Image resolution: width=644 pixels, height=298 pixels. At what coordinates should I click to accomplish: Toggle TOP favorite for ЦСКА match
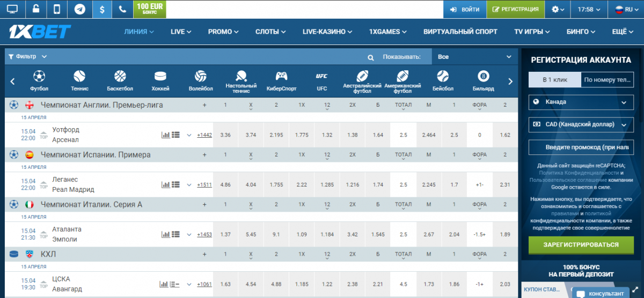(44, 285)
